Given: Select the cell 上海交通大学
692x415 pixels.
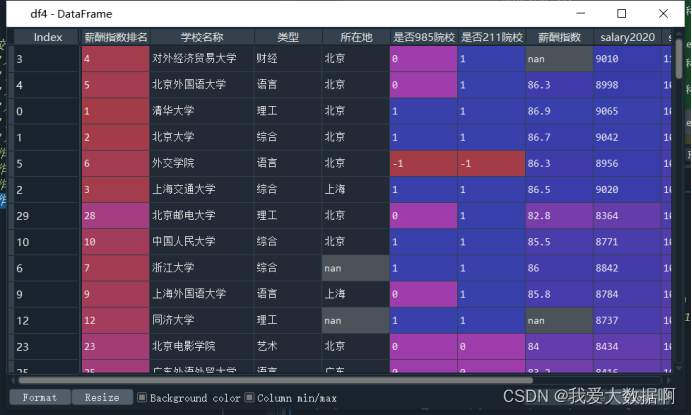Looking at the screenshot, I should pos(202,189).
